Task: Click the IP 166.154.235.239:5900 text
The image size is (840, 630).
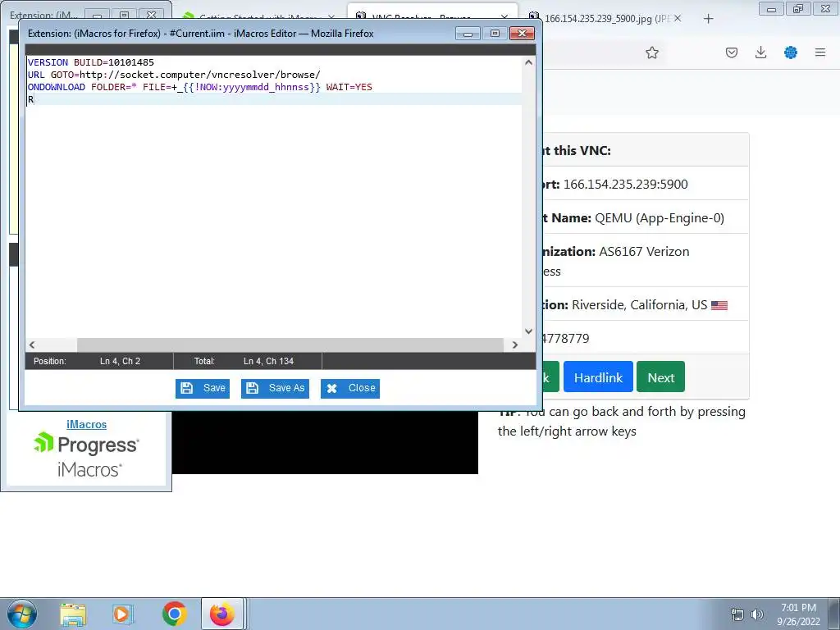Action: click(x=625, y=184)
